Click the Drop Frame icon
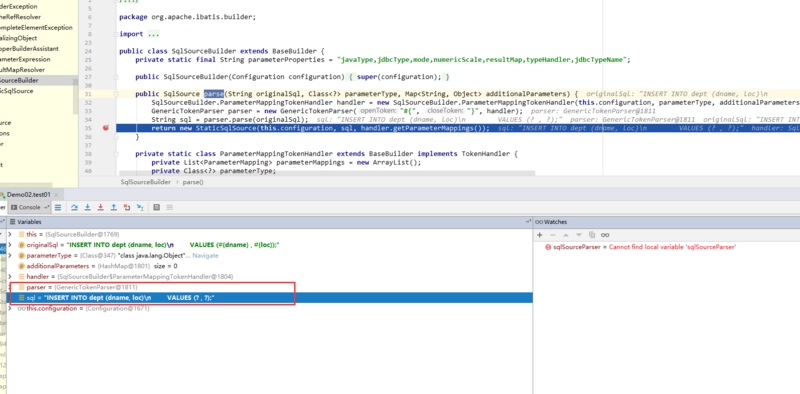Image resolution: width=800 pixels, height=394 pixels. click(127, 207)
